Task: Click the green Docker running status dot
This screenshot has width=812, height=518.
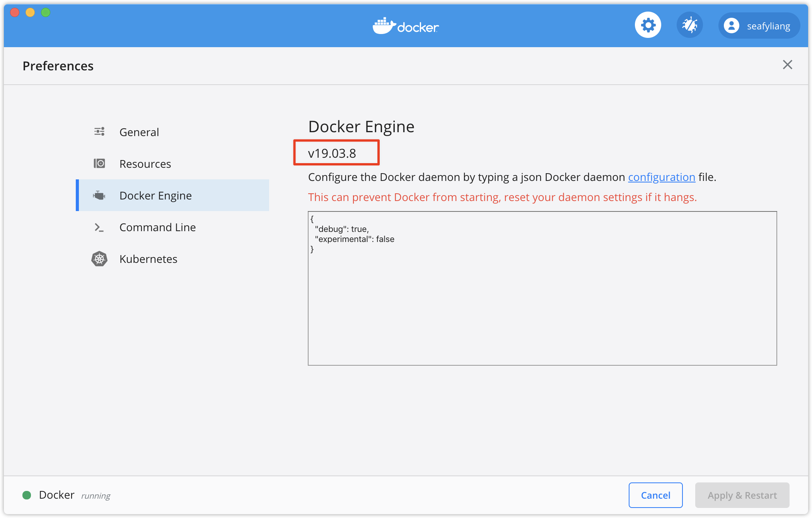Action: click(26, 495)
